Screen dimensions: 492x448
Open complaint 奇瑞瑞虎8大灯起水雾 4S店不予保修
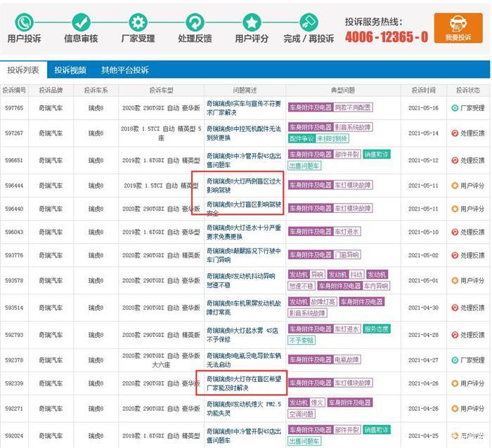click(x=242, y=335)
